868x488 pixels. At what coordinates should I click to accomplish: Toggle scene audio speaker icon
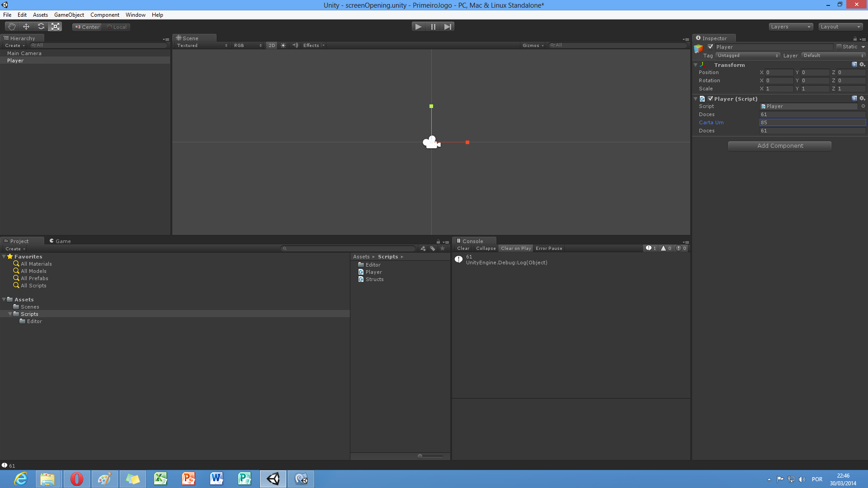295,46
